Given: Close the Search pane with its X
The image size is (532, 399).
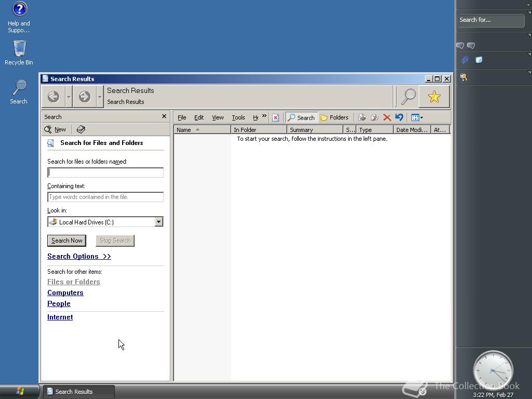Looking at the screenshot, I should point(164,116).
